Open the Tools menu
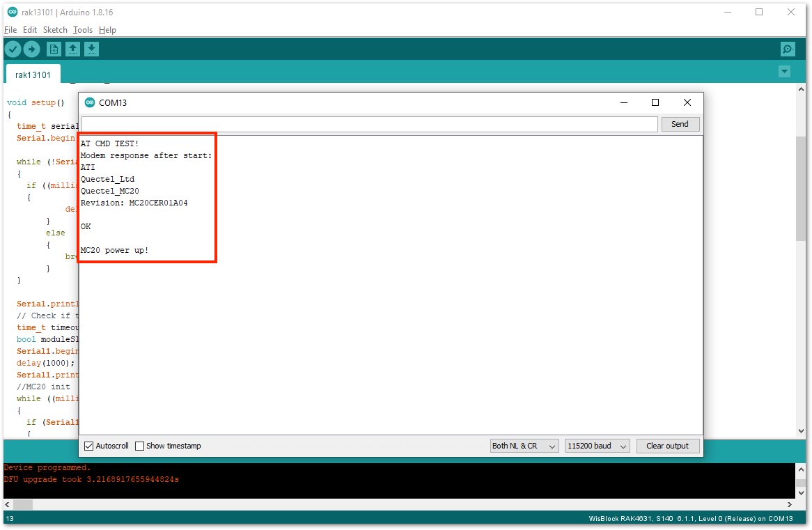The image size is (812, 530). tap(83, 30)
